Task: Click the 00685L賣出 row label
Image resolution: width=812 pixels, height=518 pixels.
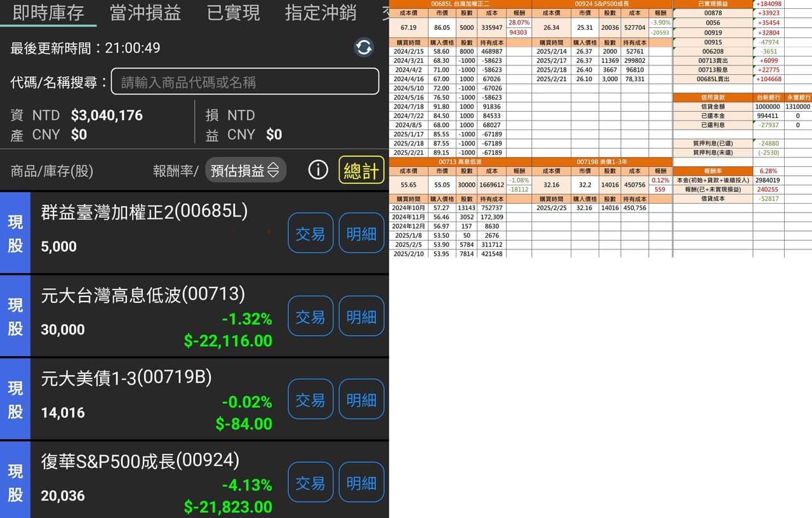Action: click(713, 79)
